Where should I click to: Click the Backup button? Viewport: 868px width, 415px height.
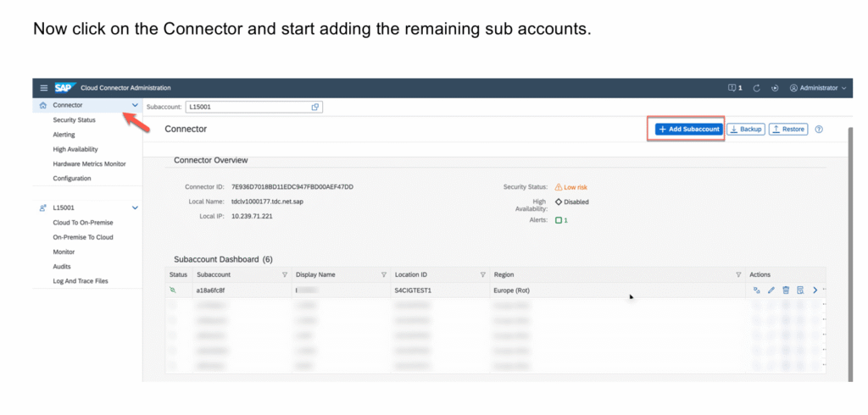(x=746, y=129)
